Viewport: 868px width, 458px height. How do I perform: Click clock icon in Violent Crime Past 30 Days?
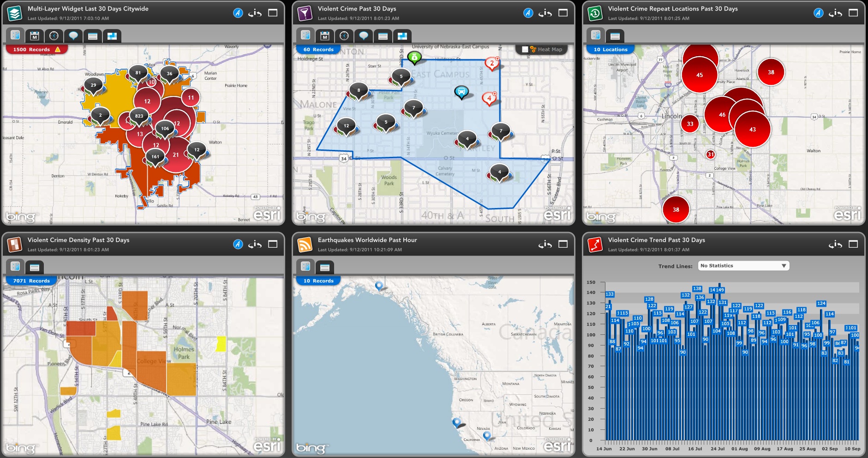point(344,36)
